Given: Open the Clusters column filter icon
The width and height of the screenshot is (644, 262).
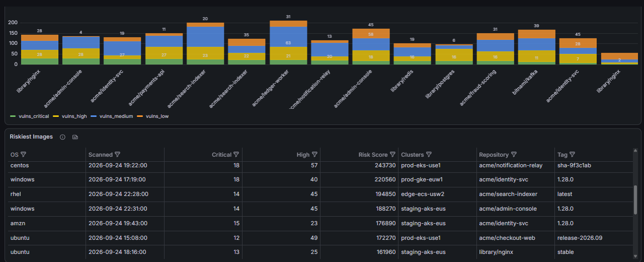Looking at the screenshot, I should tap(429, 155).
